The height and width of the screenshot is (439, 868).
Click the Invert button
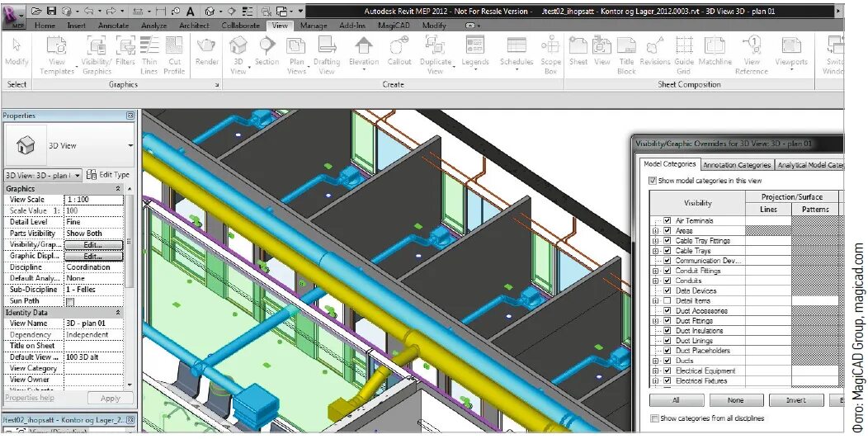(x=796, y=400)
